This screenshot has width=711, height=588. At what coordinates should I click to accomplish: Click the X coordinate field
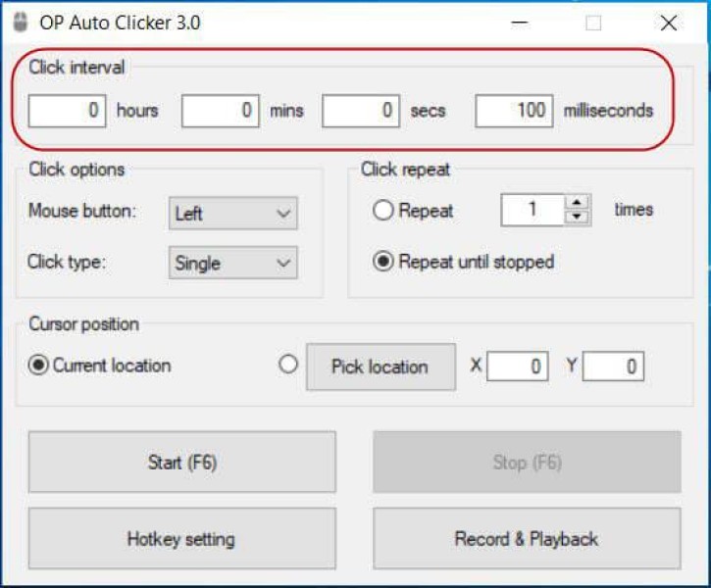coord(518,367)
